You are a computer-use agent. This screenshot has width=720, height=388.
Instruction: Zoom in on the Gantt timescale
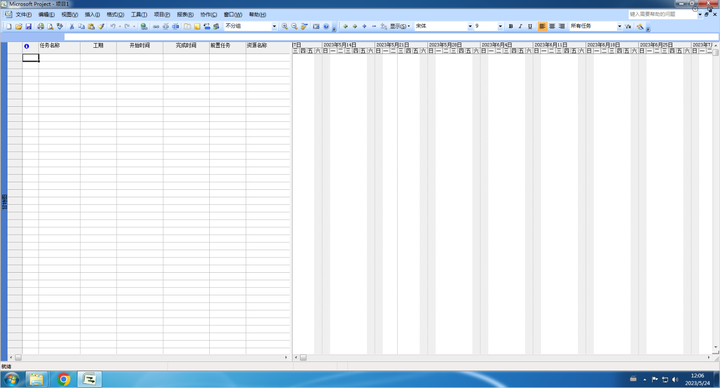coord(285,27)
